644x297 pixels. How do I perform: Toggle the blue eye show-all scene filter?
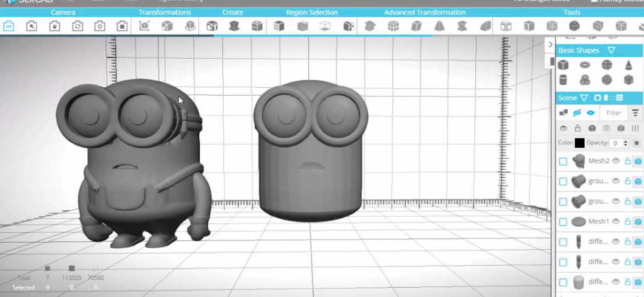coord(591,113)
